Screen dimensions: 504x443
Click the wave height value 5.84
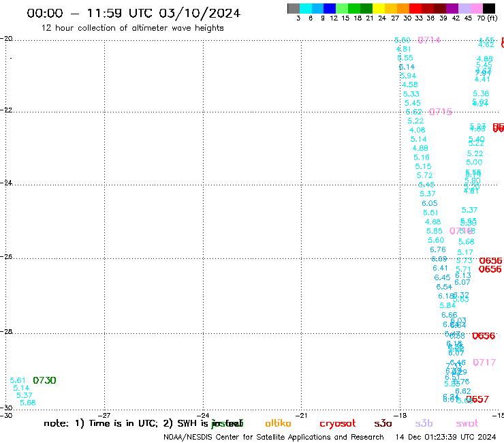point(447,305)
